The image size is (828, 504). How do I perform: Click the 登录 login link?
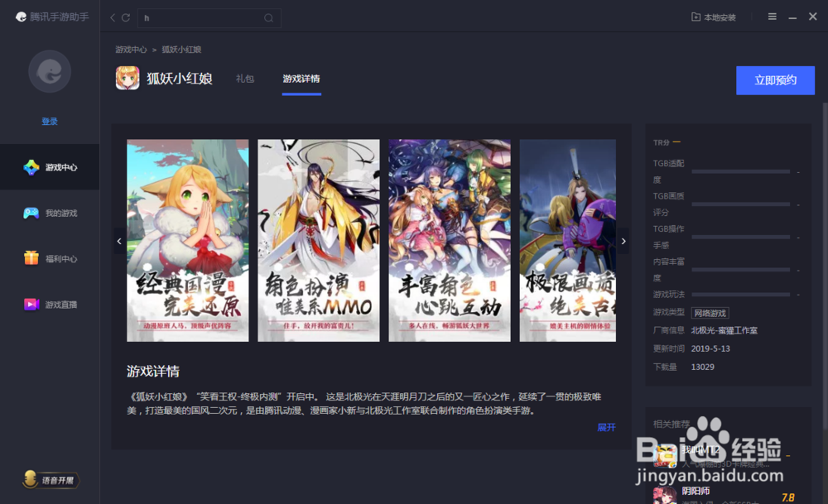click(x=50, y=122)
